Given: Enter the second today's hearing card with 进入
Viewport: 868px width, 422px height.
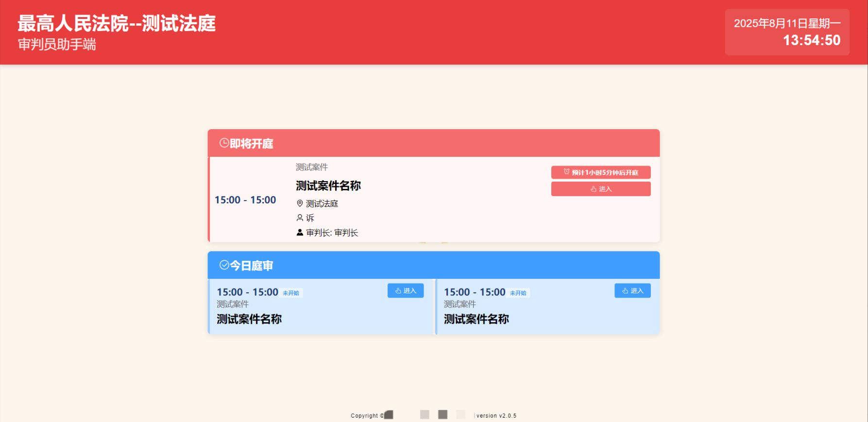Looking at the screenshot, I should pyautogui.click(x=632, y=290).
